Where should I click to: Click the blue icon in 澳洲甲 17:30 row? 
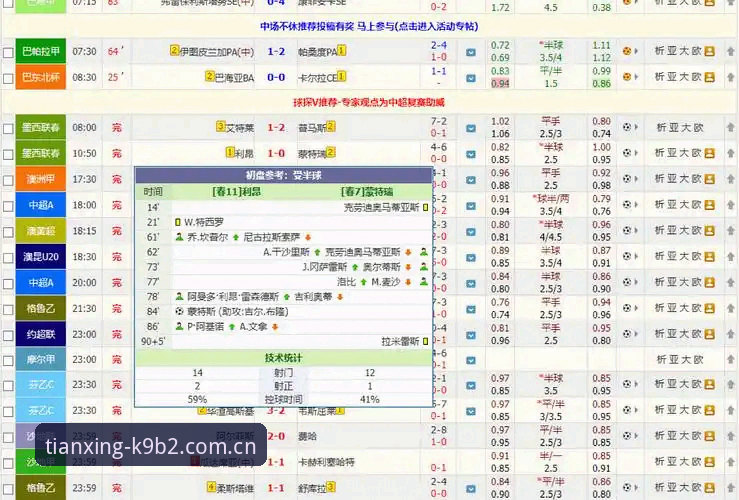pyautogui.click(x=470, y=180)
